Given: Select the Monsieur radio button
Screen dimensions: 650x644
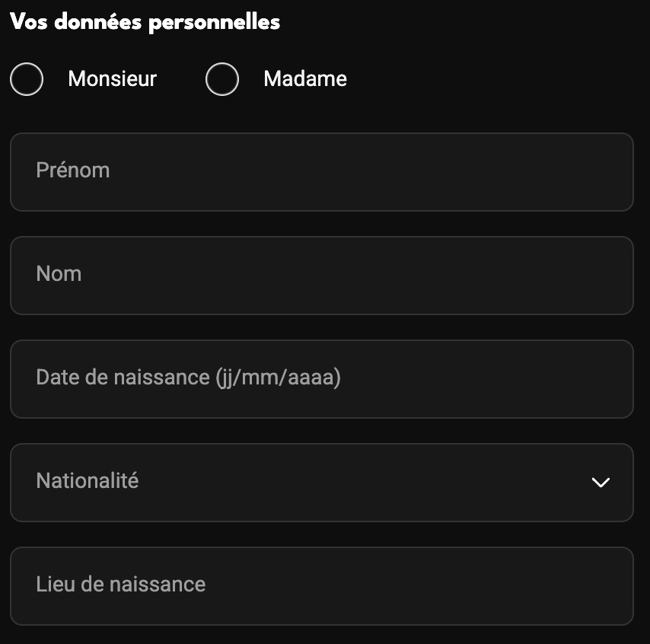Looking at the screenshot, I should click(x=27, y=79).
